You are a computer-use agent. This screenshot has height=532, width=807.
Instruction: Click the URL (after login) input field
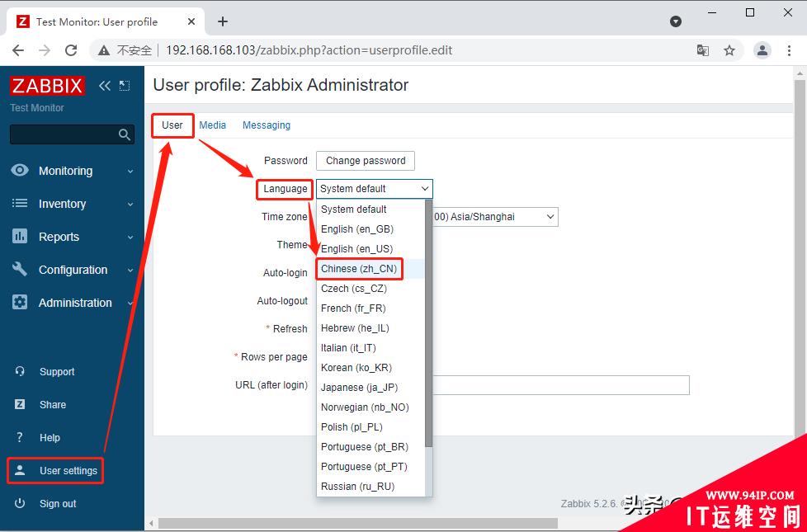pos(560,385)
